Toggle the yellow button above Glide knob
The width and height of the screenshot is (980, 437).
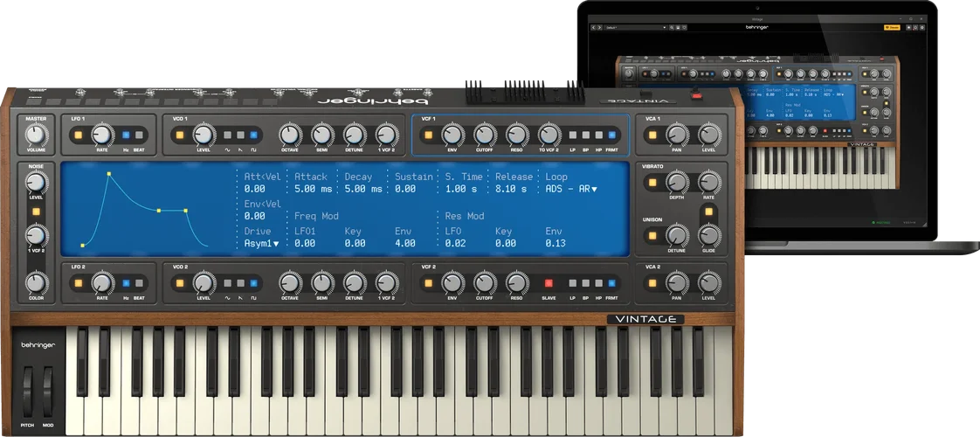click(x=708, y=212)
